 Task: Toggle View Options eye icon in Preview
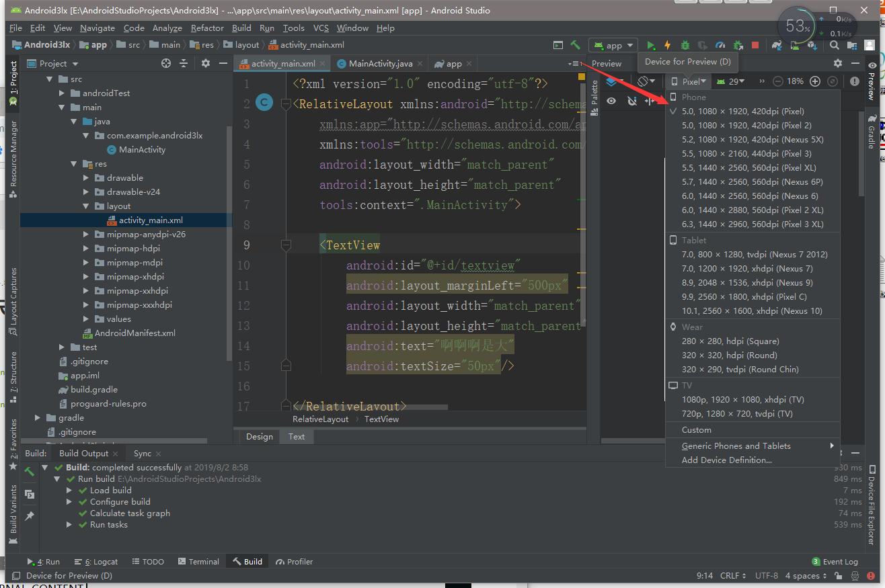(611, 101)
